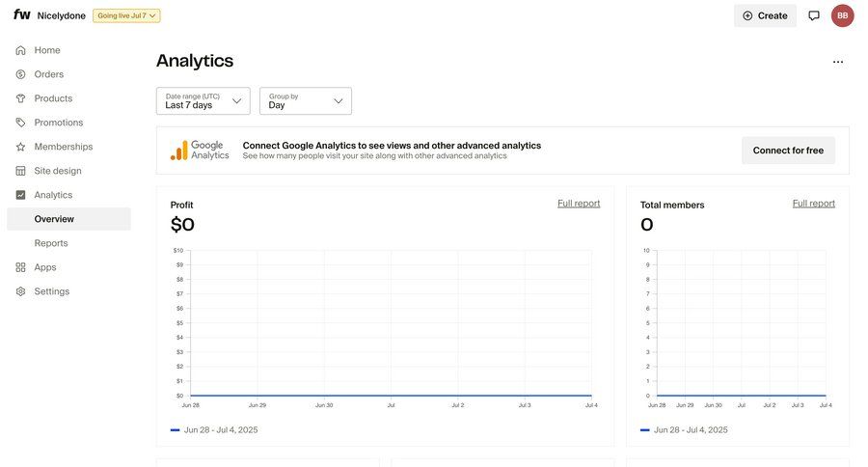Click the Home icon in sidebar

[x=21, y=50]
